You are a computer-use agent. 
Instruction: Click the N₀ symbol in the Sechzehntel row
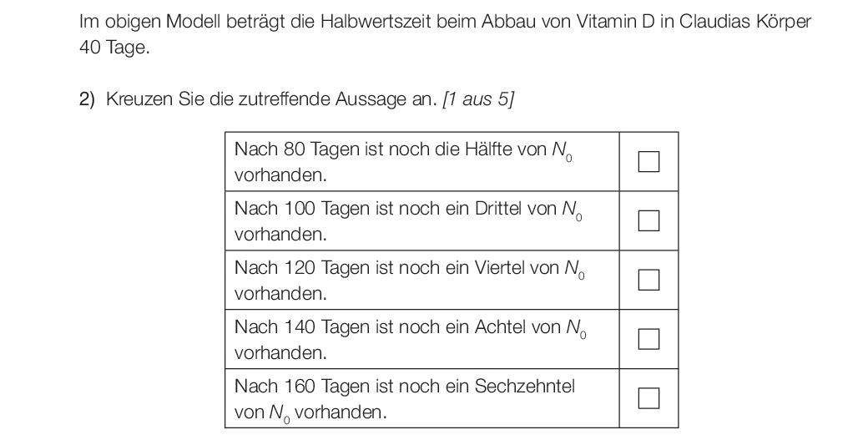280,413
